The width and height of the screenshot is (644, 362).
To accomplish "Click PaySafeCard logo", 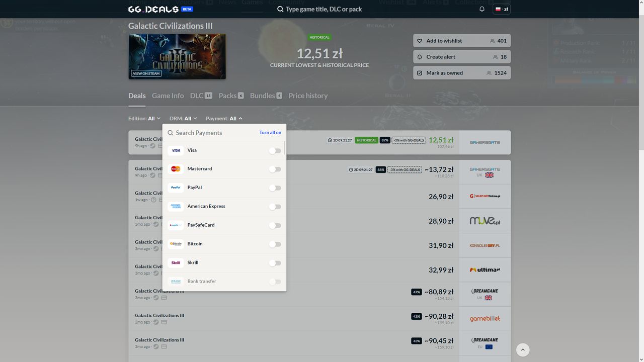I will coord(176,225).
